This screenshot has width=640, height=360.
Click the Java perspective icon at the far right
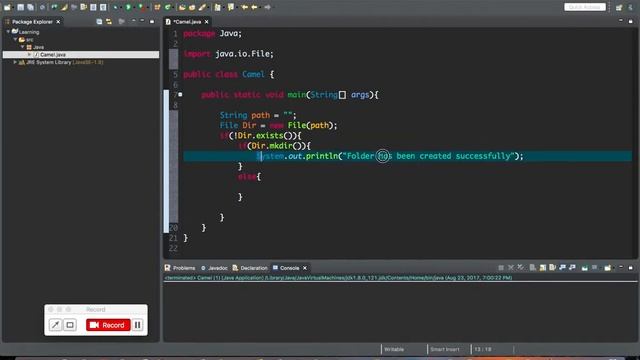tap(631, 7)
